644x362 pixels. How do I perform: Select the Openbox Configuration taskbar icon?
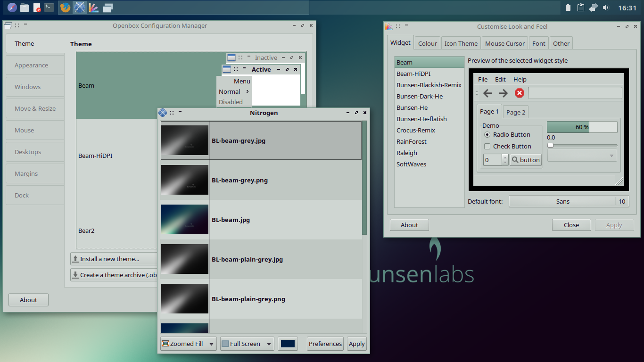(x=108, y=8)
